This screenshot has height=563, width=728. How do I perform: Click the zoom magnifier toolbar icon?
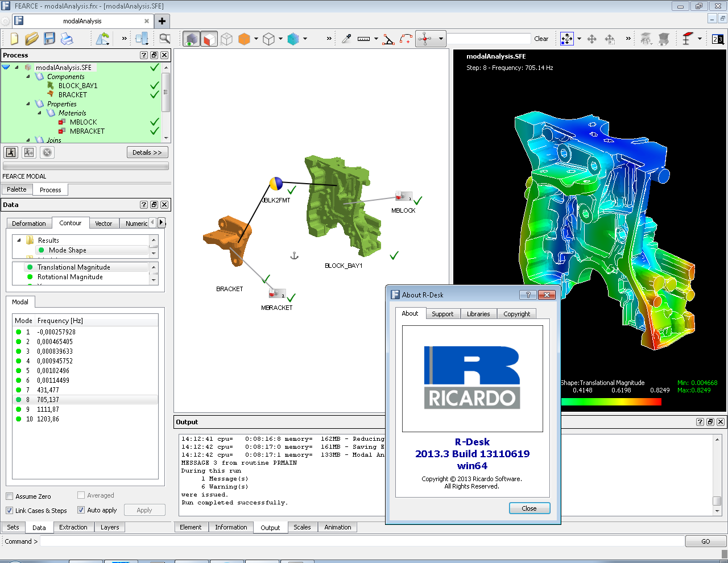click(165, 39)
